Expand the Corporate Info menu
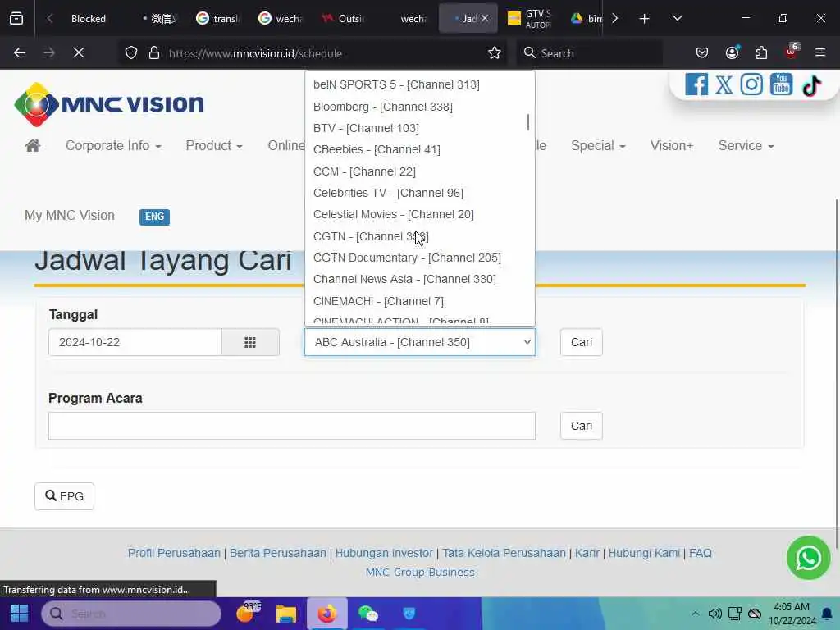Image resolution: width=840 pixels, height=630 pixels. pos(113,146)
